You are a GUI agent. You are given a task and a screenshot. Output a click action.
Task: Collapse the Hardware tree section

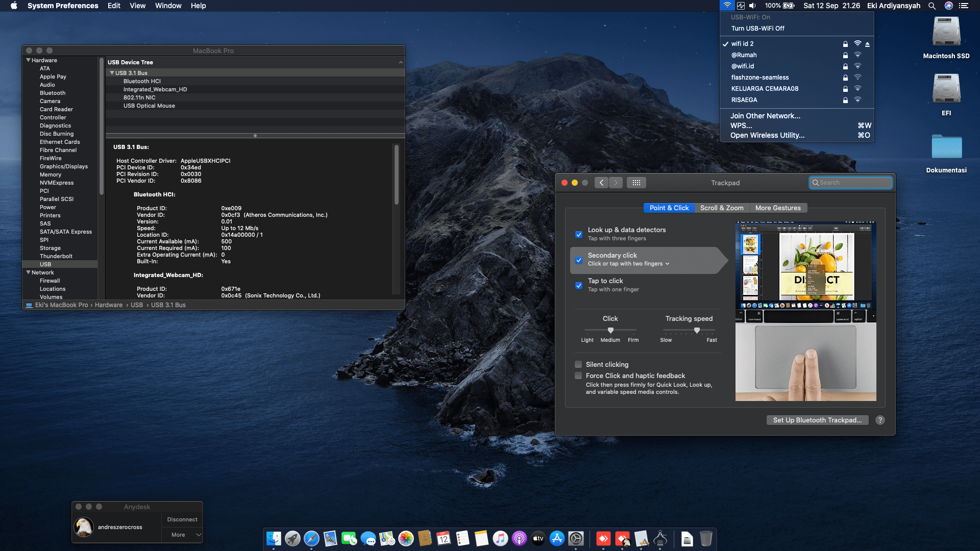coord(29,60)
